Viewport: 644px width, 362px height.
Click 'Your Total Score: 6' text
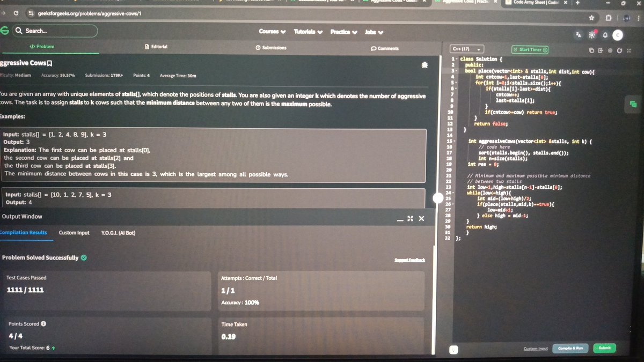point(30,348)
